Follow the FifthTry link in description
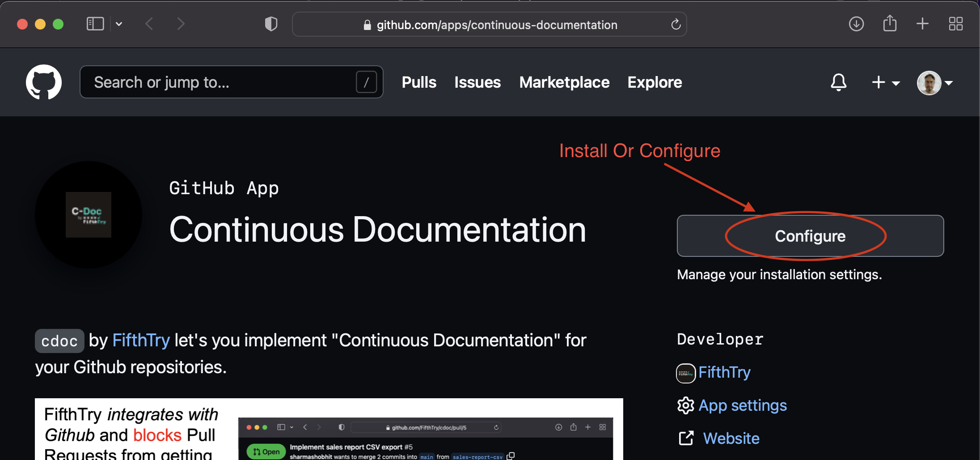Screen dimensions: 980x460 coord(141,341)
